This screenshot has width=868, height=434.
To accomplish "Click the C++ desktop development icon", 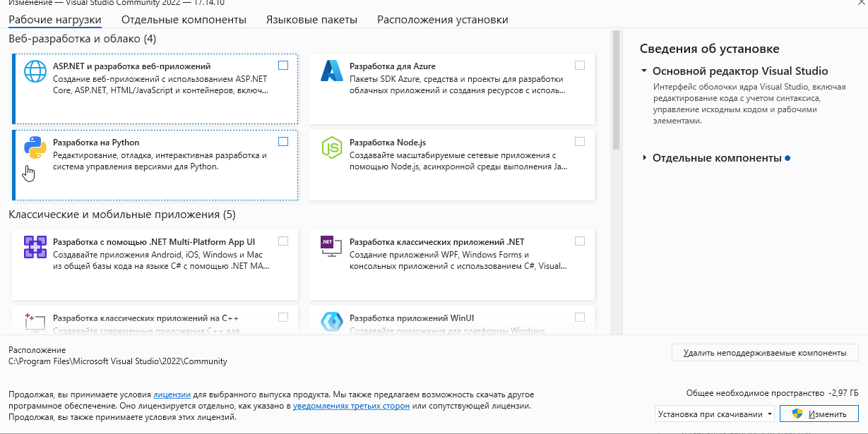I will (35, 322).
